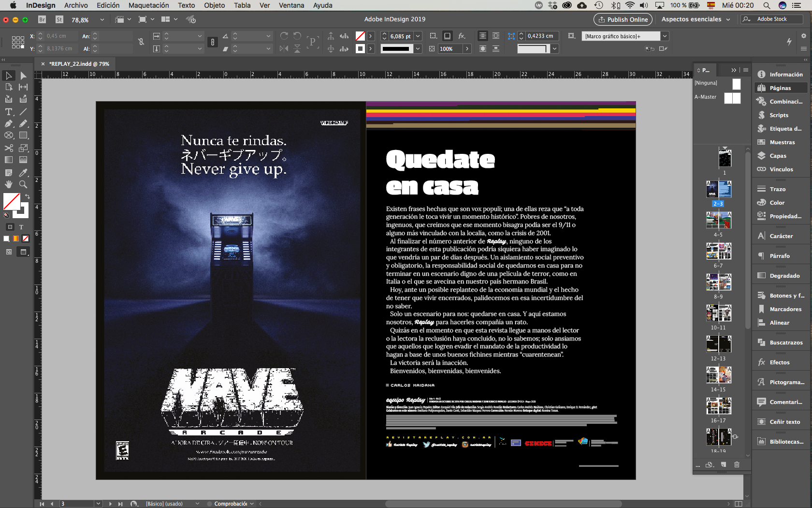Toggle Normal view mode button
Screen dimensions: 812x508
[x=9, y=252]
